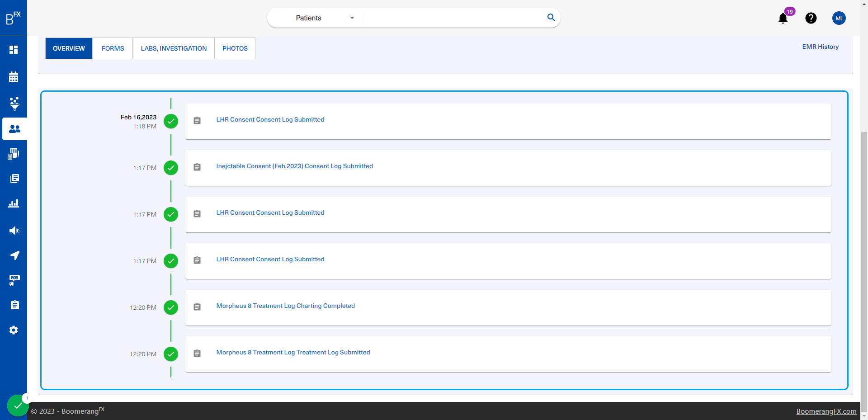Click the green checkmark task widget at bottom left
The image size is (868, 420).
tap(18, 406)
